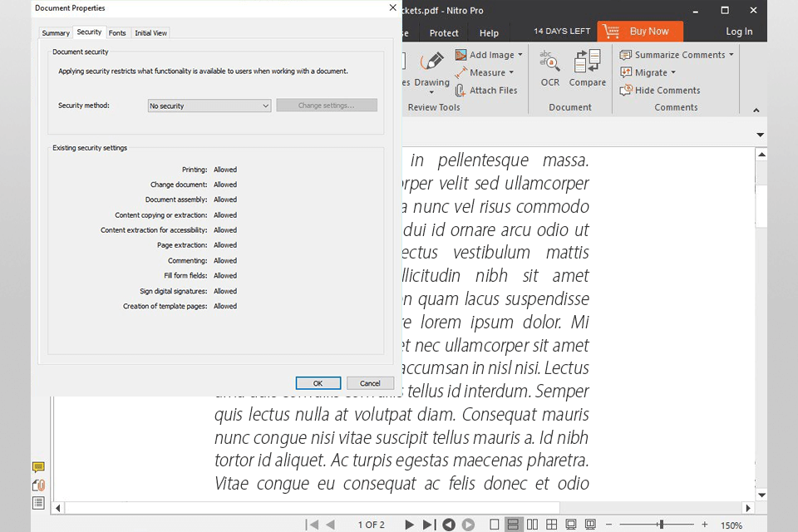Expand the Drawing dropdown arrow

431,92
